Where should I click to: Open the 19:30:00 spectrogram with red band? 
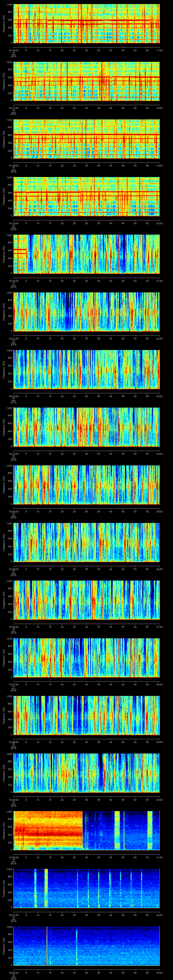[87, 831]
